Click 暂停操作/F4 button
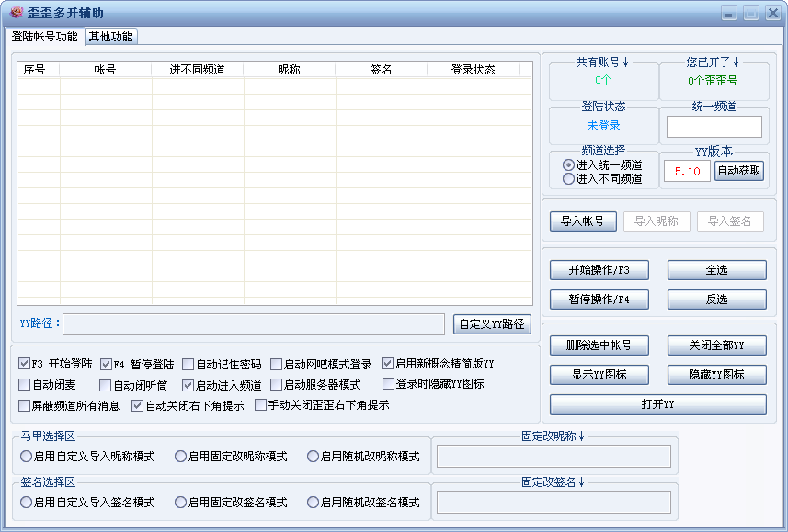This screenshot has width=788, height=532. pyautogui.click(x=599, y=300)
